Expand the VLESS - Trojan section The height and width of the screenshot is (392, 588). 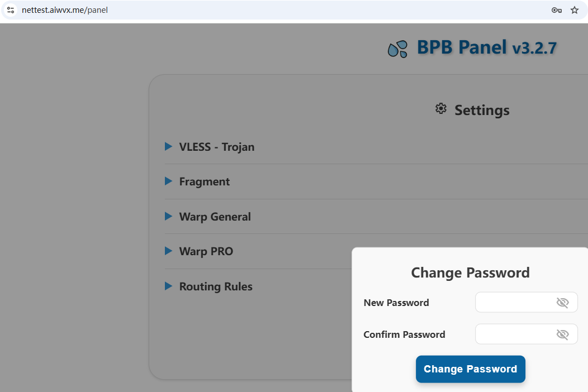click(x=216, y=147)
